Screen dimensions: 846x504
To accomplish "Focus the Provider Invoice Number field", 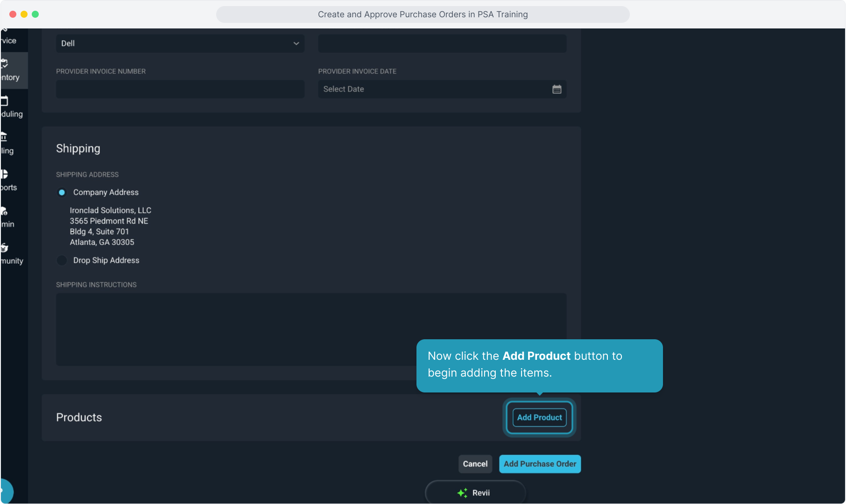I will [x=180, y=89].
